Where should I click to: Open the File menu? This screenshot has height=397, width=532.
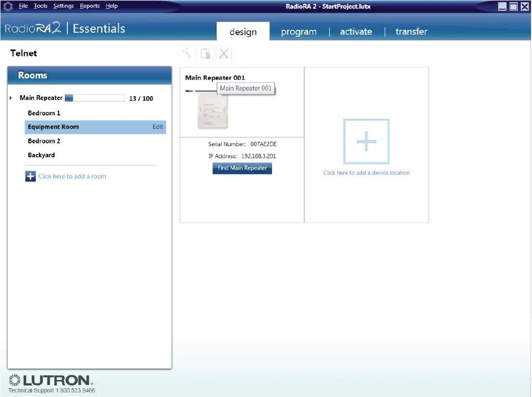point(23,6)
